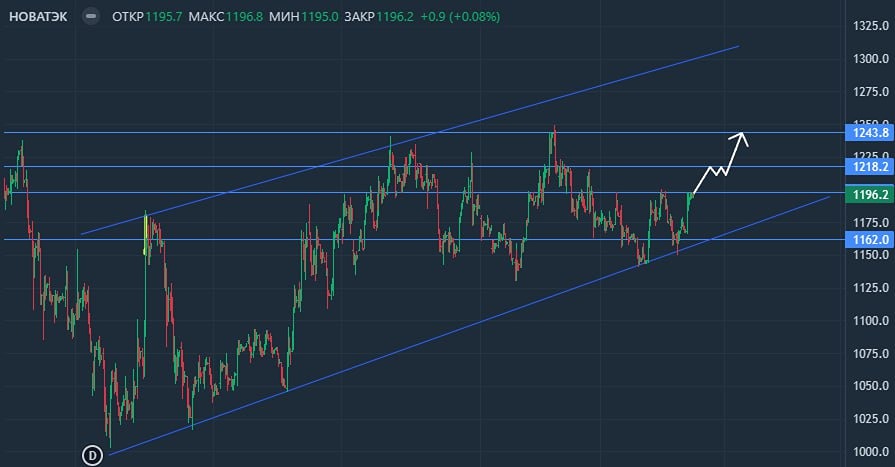Screen dimensions: 895x467
Task: Select the 1162.0 price level label
Action: [870, 239]
